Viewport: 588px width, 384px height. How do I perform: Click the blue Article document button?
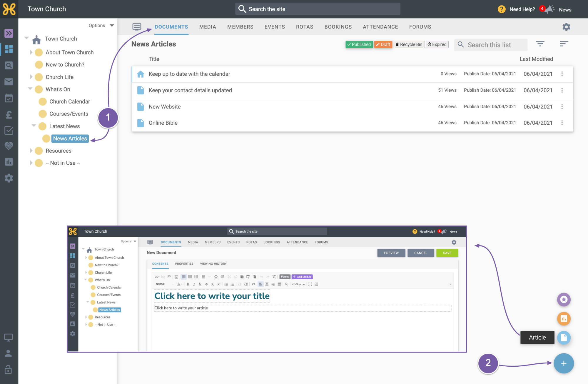(564, 338)
